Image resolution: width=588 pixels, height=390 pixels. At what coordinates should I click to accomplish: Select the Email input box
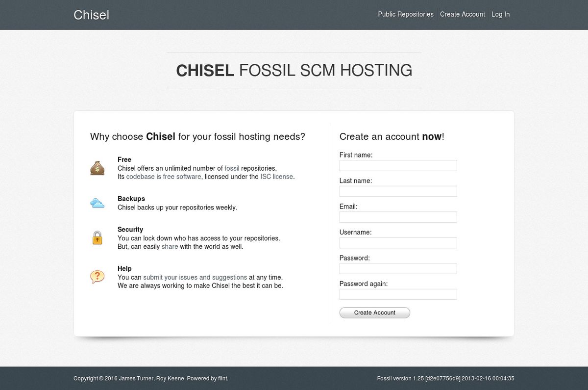coord(398,217)
